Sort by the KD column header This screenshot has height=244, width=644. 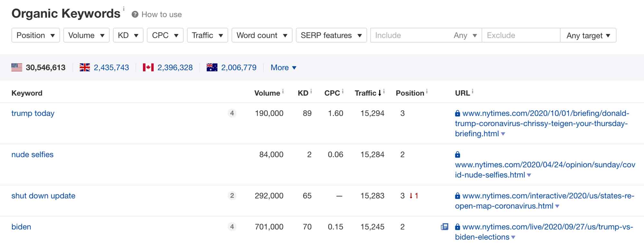pyautogui.click(x=303, y=93)
